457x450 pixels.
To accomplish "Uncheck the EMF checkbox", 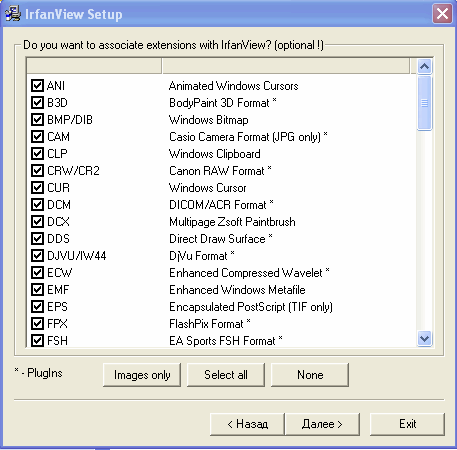I will [37, 290].
